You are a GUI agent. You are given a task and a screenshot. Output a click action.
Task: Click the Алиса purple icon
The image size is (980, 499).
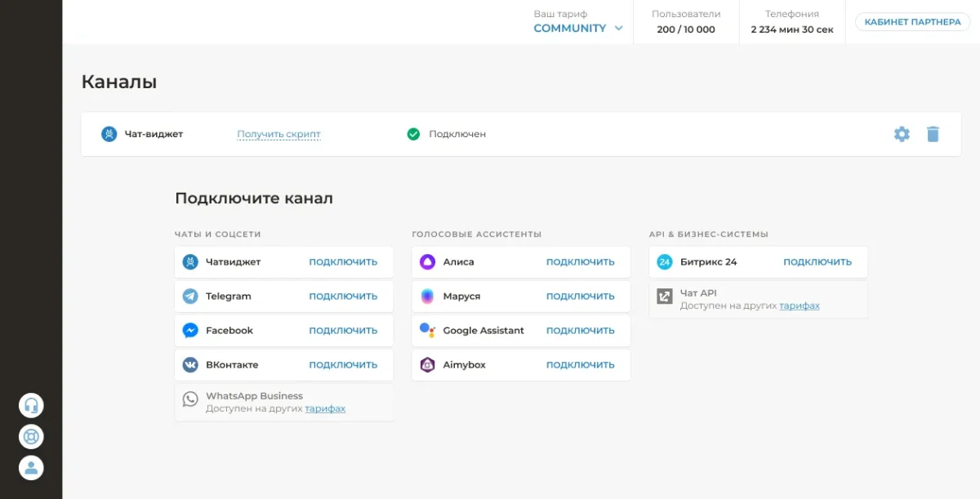click(428, 262)
